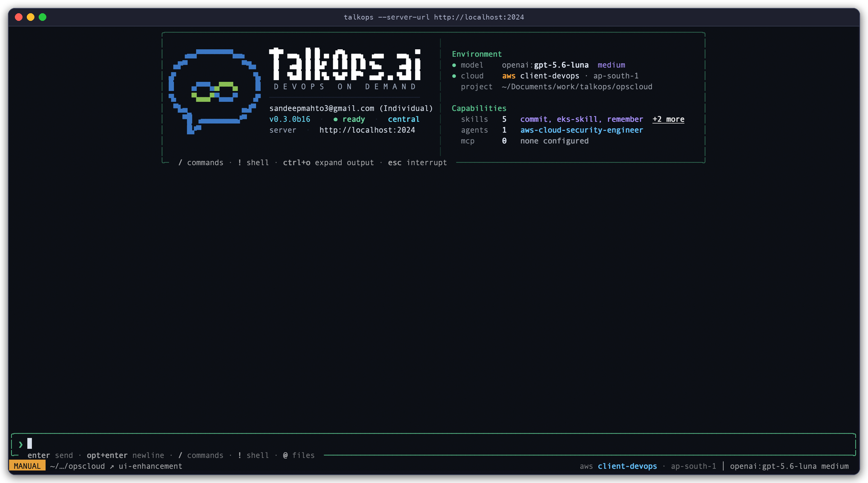Click the 'eks-skill' skill name
868x483 pixels.
tap(577, 119)
